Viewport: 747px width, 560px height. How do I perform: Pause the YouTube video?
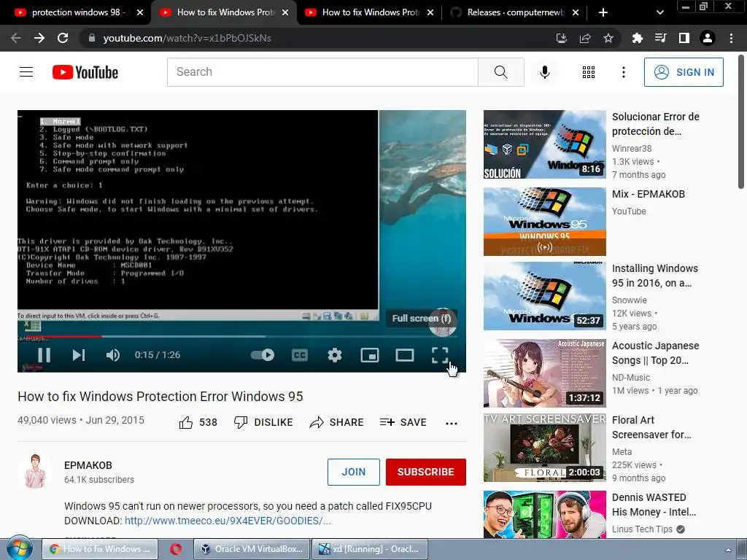pyautogui.click(x=44, y=355)
